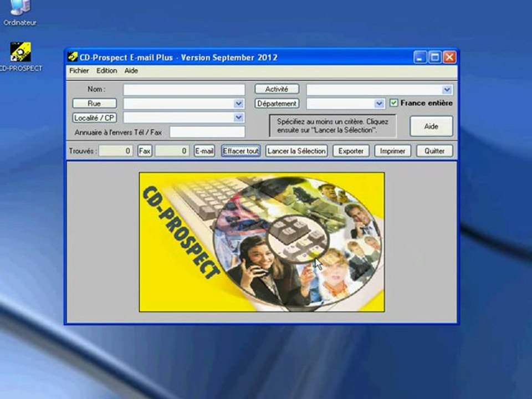This screenshot has width=532, height=399.
Task: Click the Activité button
Action: pos(277,89)
